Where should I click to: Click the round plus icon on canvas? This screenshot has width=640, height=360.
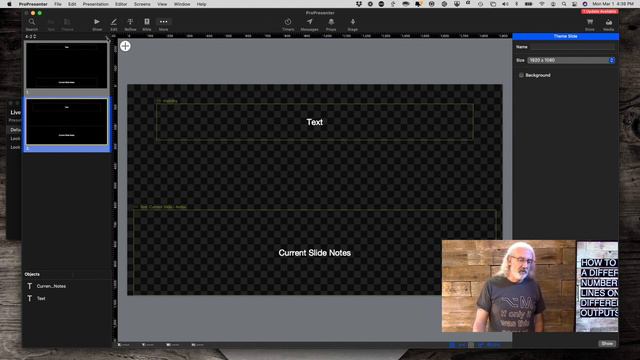pyautogui.click(x=125, y=46)
